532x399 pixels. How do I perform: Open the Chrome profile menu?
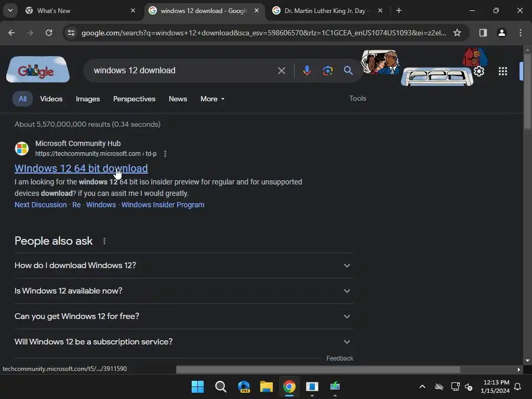(501, 33)
